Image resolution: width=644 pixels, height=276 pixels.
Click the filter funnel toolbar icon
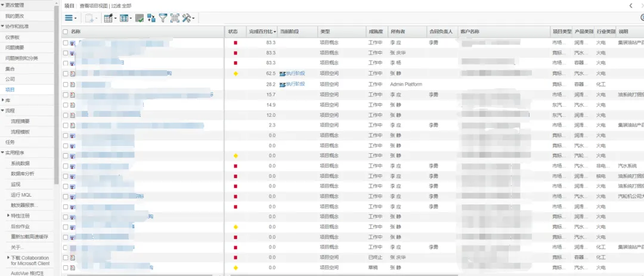click(x=163, y=18)
